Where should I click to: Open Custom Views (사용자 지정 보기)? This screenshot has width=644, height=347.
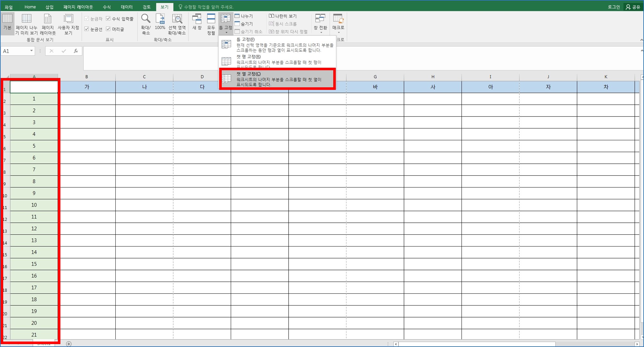click(68, 24)
